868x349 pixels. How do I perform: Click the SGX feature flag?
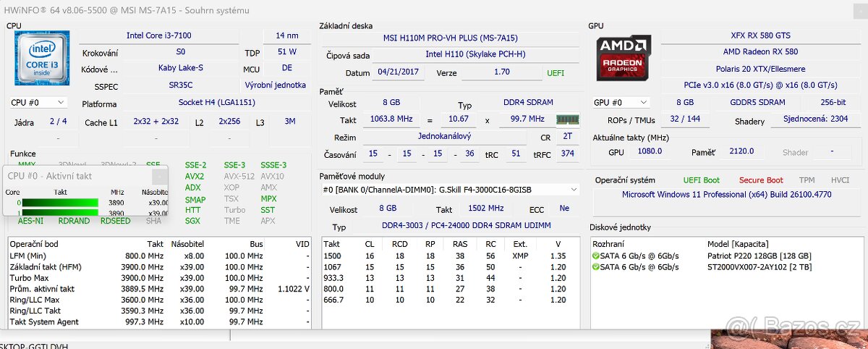192,221
